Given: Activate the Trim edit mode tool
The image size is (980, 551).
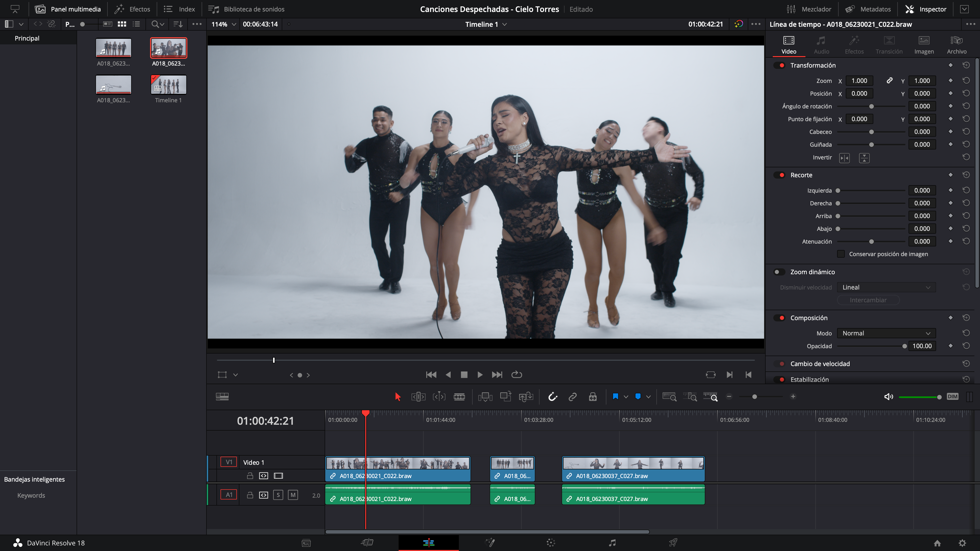Looking at the screenshot, I should tap(418, 397).
